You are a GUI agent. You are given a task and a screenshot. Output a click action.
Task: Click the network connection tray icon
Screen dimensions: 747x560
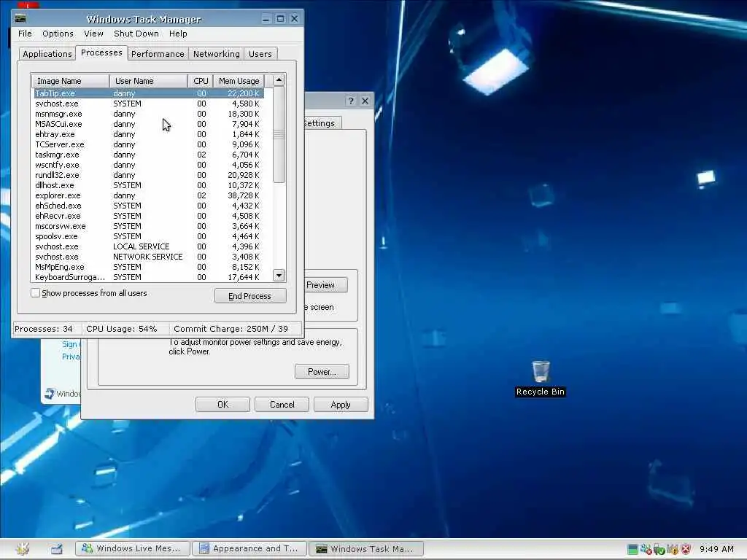click(646, 549)
